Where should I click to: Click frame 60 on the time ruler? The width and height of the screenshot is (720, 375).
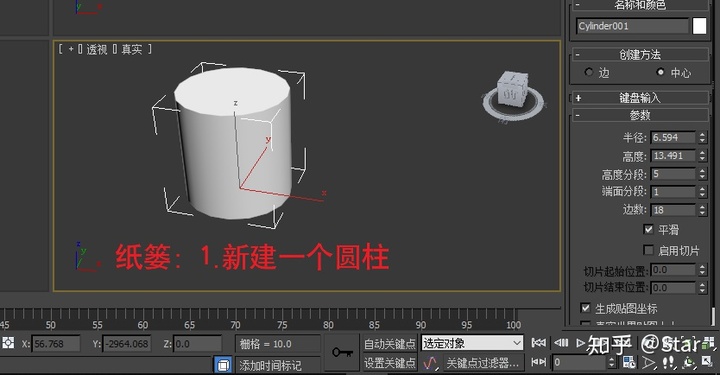point(143,325)
